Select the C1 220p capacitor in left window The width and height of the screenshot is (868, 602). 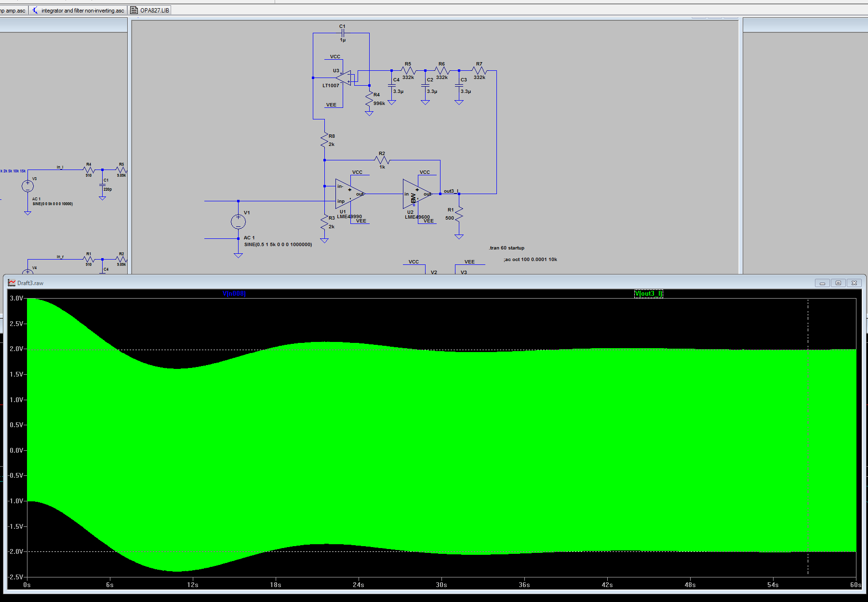[102, 185]
